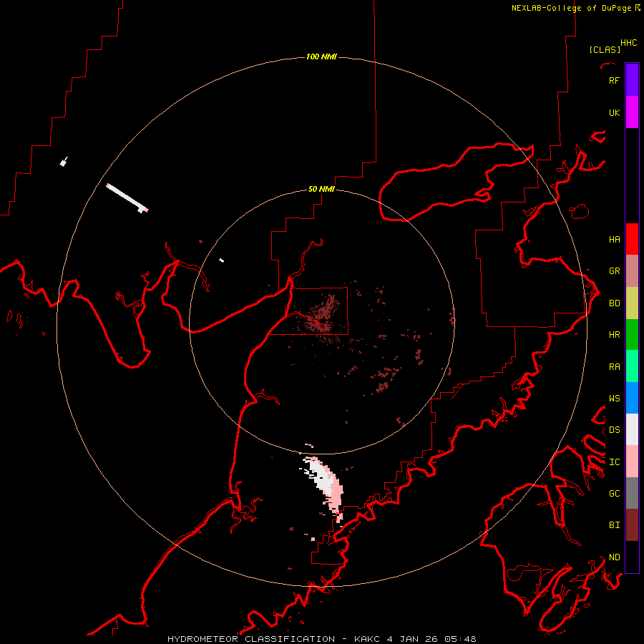Click the "GR" legend label
The width and height of the screenshot is (644, 644).
614,271
